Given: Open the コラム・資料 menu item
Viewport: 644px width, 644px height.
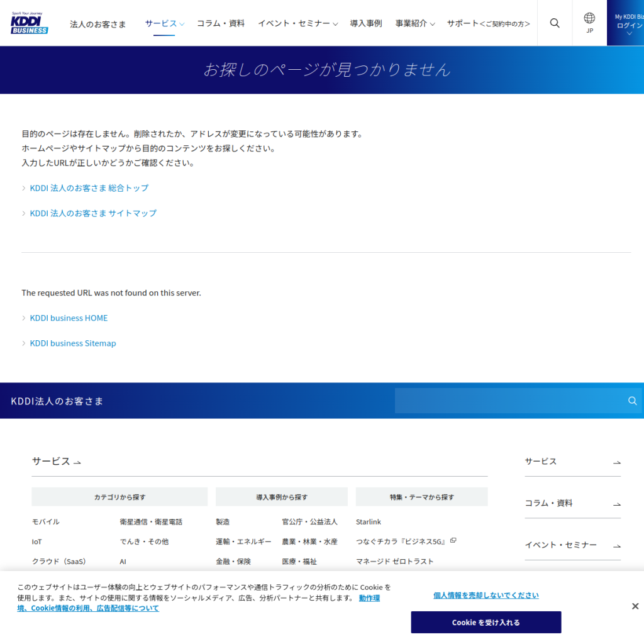Looking at the screenshot, I should (x=221, y=24).
